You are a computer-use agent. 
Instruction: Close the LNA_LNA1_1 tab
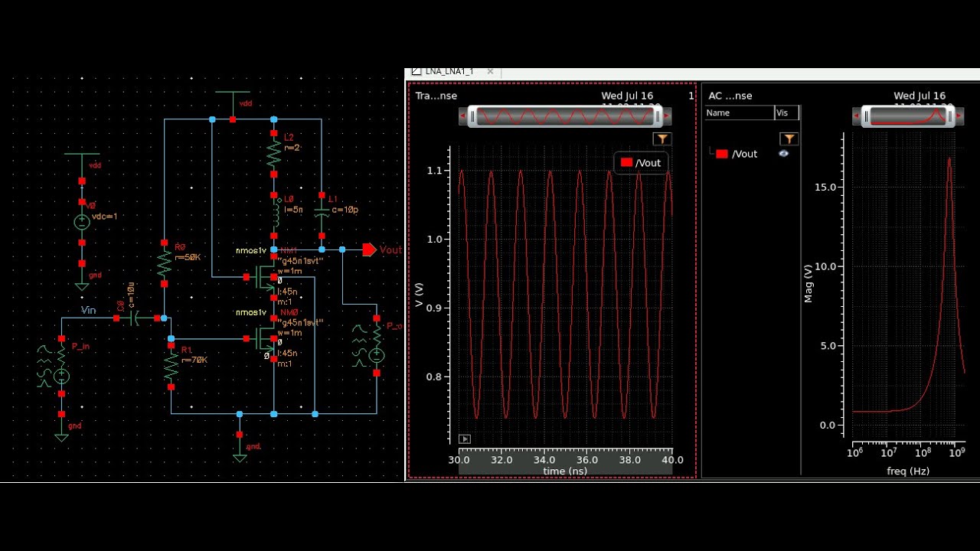[x=490, y=71]
